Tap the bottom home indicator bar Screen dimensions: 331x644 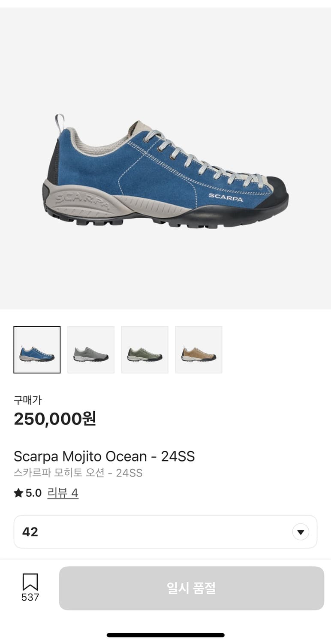[165, 635]
